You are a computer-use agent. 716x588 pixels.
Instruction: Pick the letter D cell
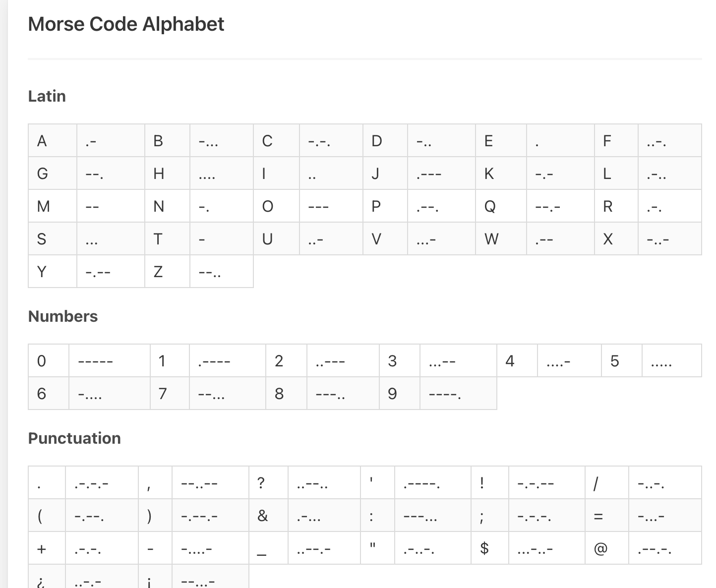(385, 141)
